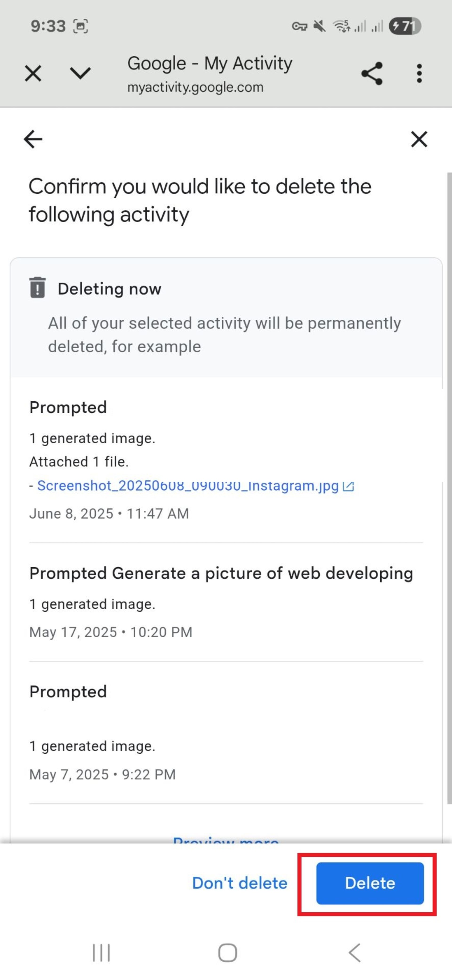452x980 pixels.
Task: Select the web developing prompt entry
Action: pos(226,602)
